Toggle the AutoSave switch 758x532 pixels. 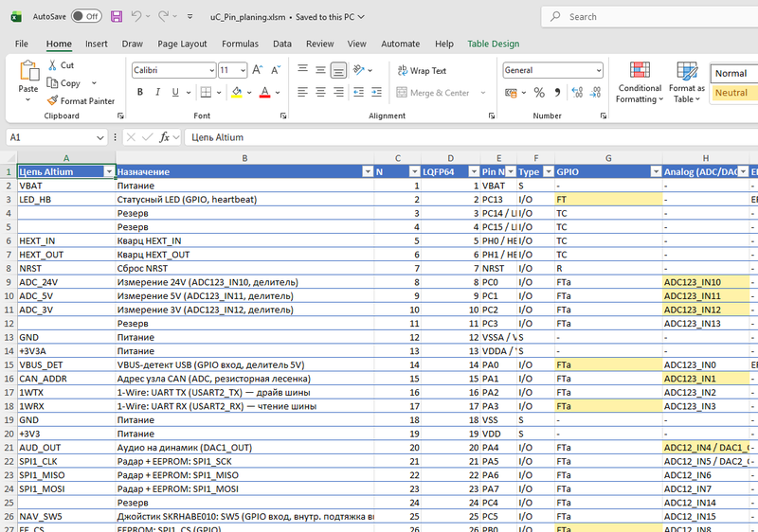[86, 16]
